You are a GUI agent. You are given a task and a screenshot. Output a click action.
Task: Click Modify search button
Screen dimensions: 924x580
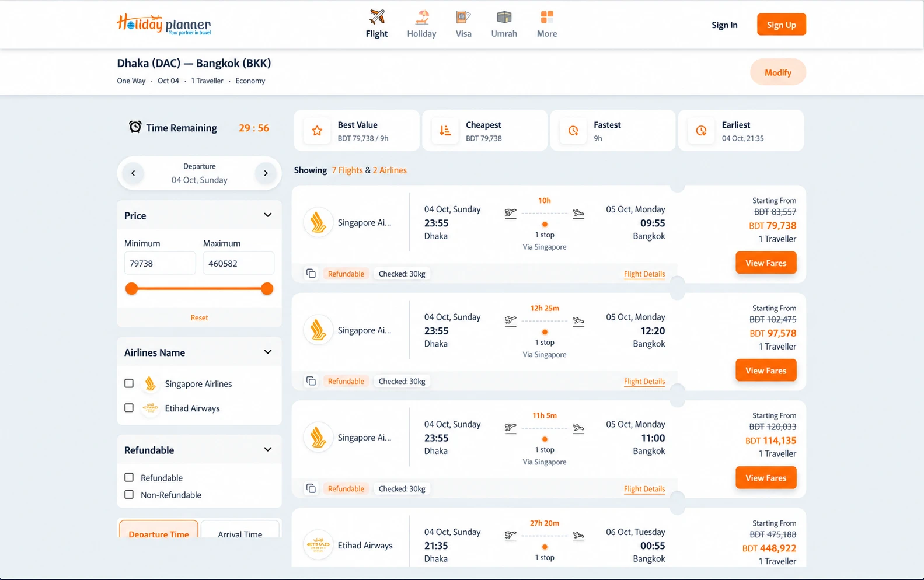click(778, 72)
